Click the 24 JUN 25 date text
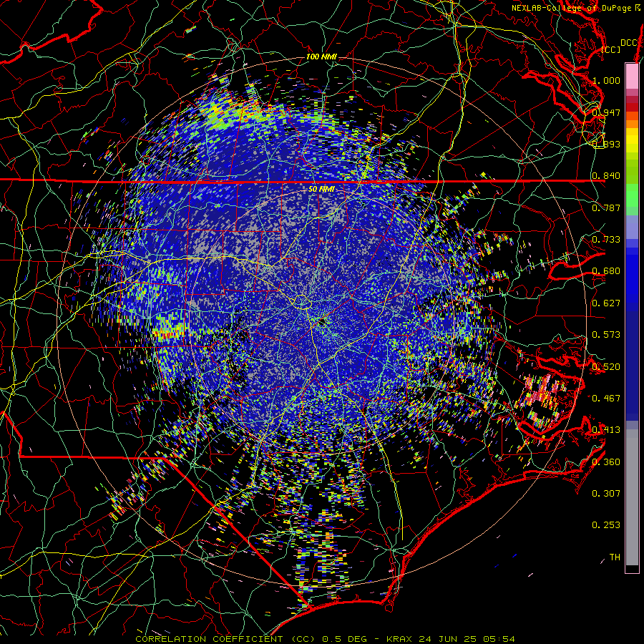The width and height of the screenshot is (644, 644). pos(447,639)
